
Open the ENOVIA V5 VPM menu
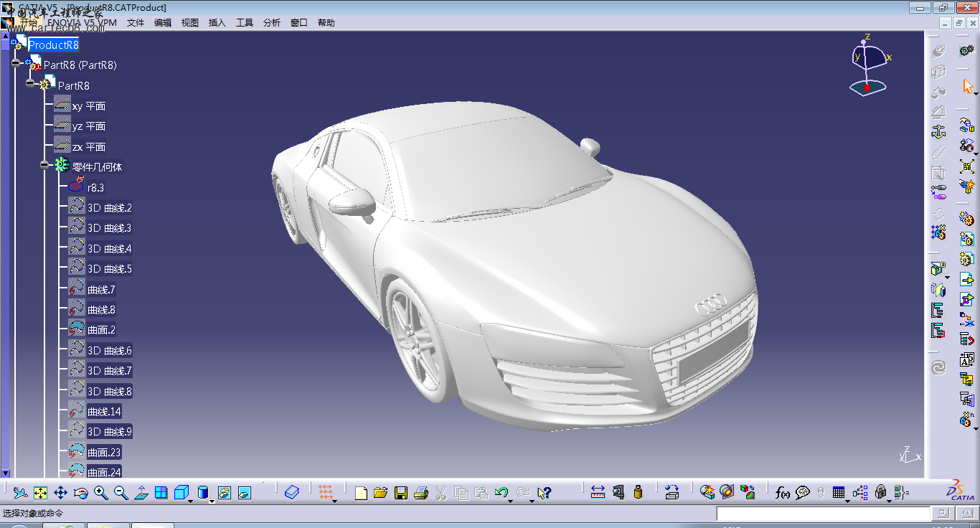tap(82, 23)
